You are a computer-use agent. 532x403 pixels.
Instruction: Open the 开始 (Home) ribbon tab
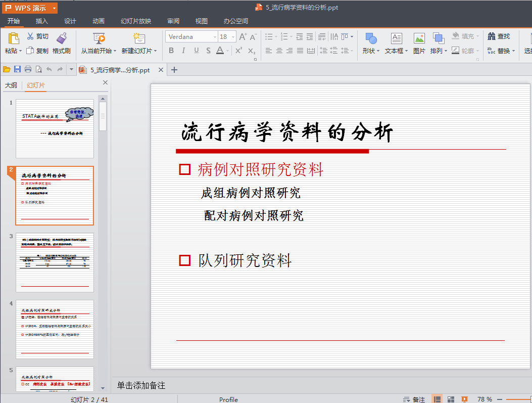pyautogui.click(x=14, y=21)
